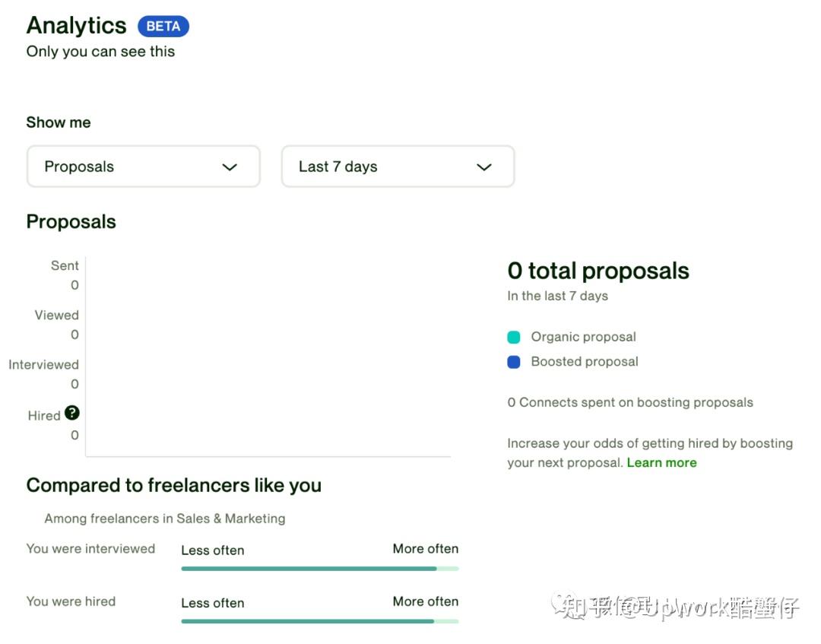Click the Hired question mark help icon
The image size is (821, 644).
tap(72, 413)
